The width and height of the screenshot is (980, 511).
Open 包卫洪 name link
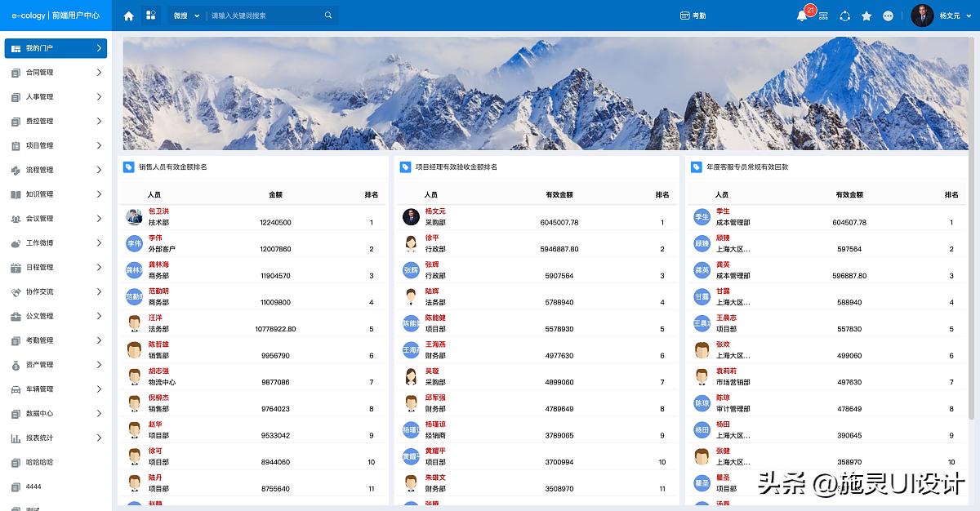(x=158, y=211)
